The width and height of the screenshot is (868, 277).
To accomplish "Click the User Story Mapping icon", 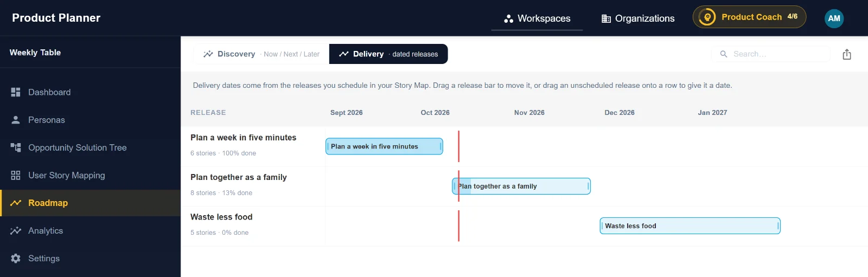I will pos(16,175).
